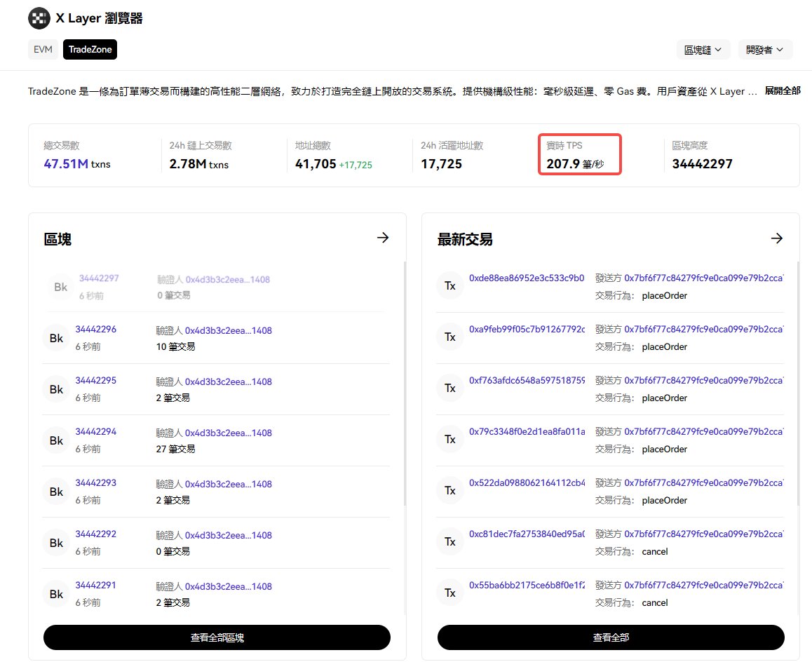The height and width of the screenshot is (669, 812).
Task: Click the Bk icon for block 34442294
Action: (x=56, y=440)
